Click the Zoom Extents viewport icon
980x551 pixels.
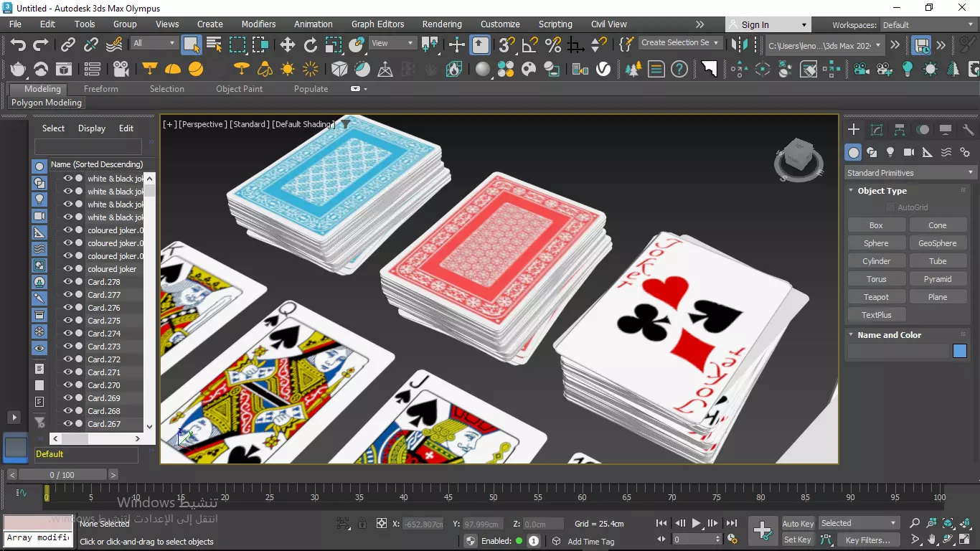(x=948, y=524)
